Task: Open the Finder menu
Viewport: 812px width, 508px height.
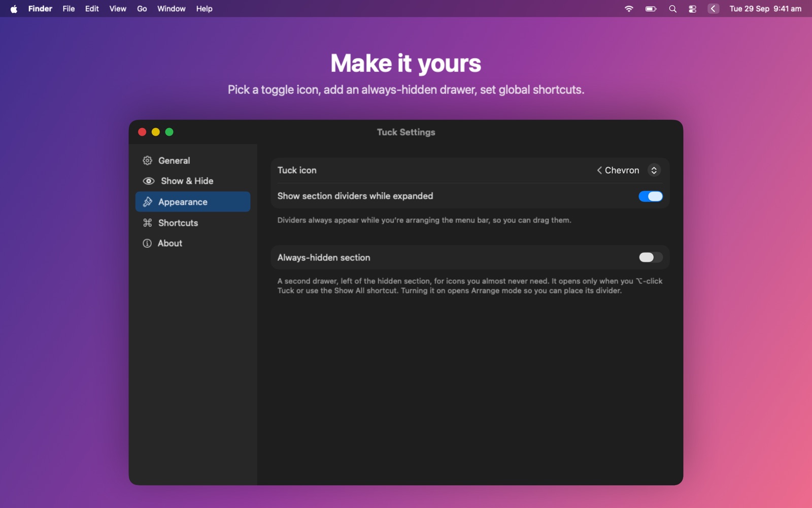Action: click(40, 9)
